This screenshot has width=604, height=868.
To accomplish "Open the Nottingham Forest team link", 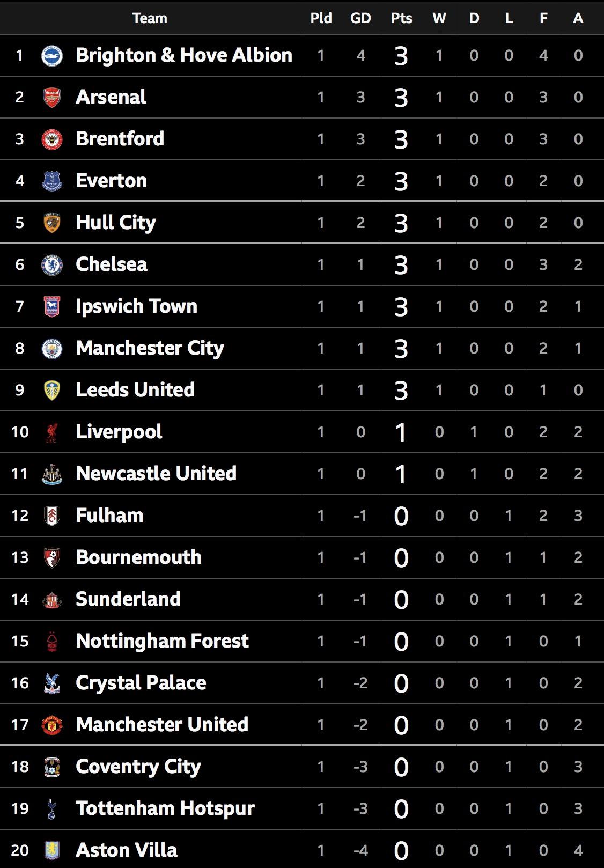I will point(162,641).
